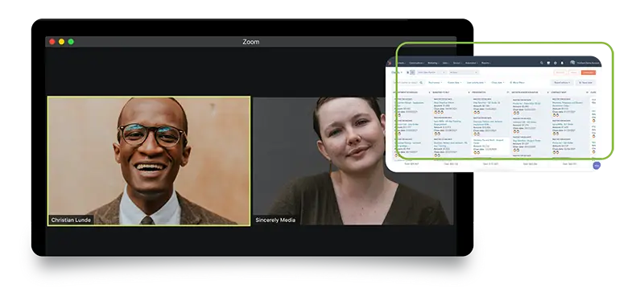Open the sales pipeline selector dropdown
This screenshot has height=297, width=644.
tap(431, 72)
